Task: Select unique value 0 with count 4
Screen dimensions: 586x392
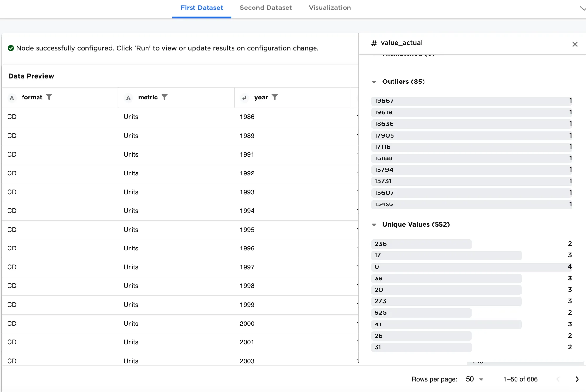Action: point(471,267)
